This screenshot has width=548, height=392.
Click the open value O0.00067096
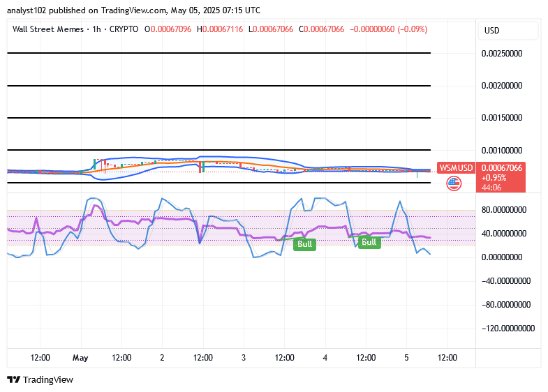[x=168, y=29]
